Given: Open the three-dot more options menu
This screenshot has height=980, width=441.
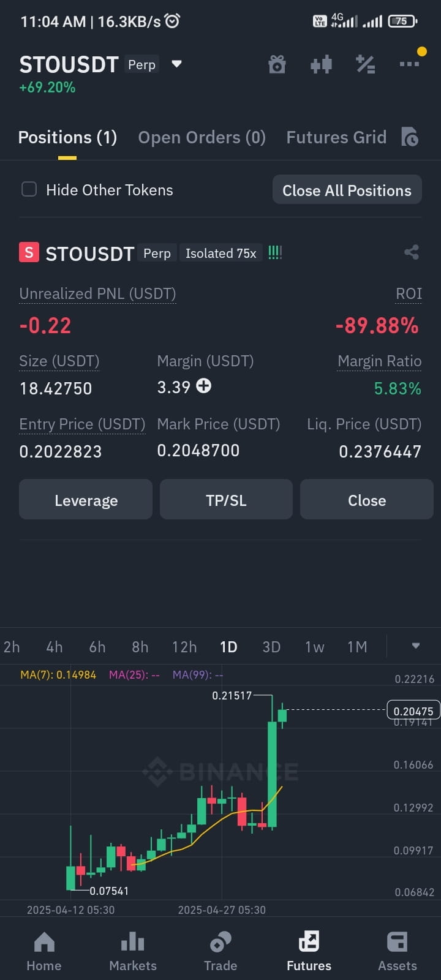Looking at the screenshot, I should point(409,64).
